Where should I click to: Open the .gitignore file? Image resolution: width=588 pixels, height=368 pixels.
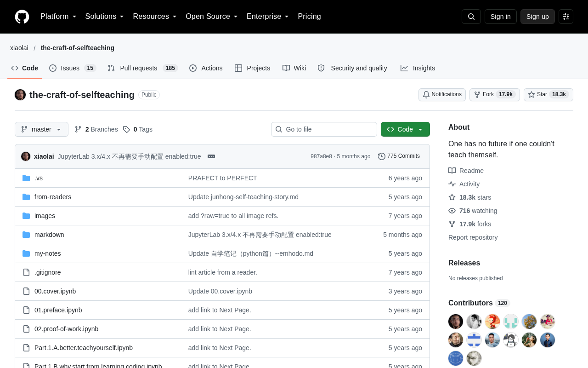48,272
